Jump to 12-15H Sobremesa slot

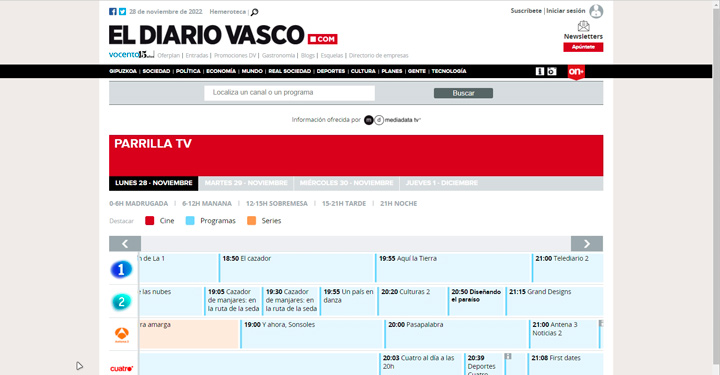pos(277,203)
